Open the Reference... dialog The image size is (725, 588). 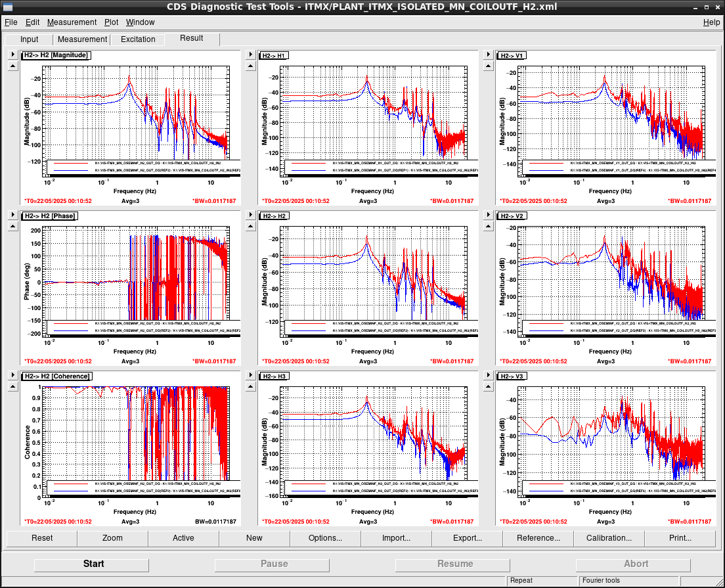click(538, 538)
